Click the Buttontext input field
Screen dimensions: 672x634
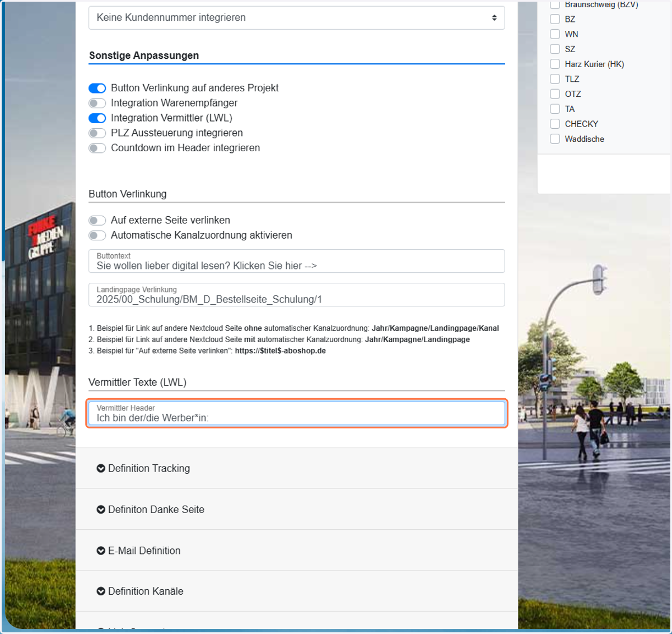pos(297,261)
